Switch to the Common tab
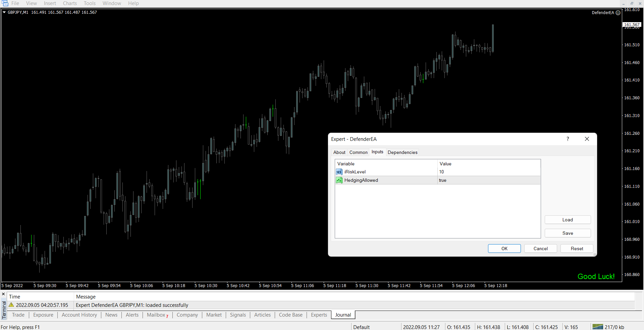 click(x=358, y=152)
